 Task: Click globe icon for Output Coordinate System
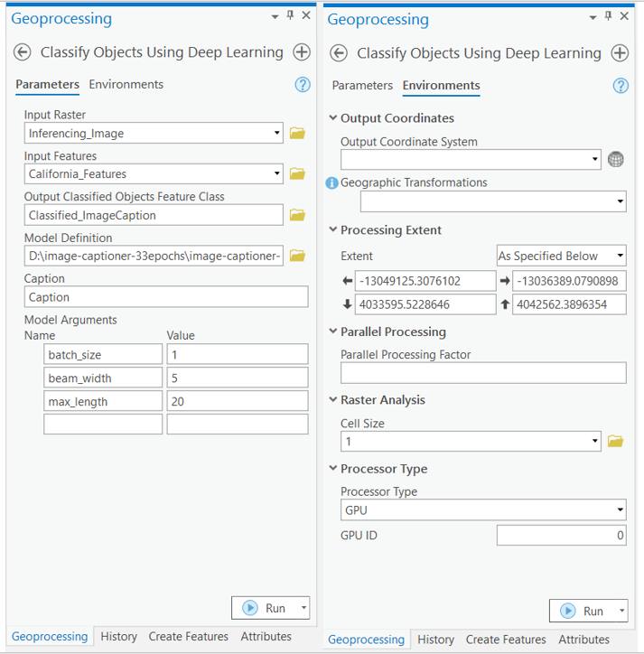616,160
